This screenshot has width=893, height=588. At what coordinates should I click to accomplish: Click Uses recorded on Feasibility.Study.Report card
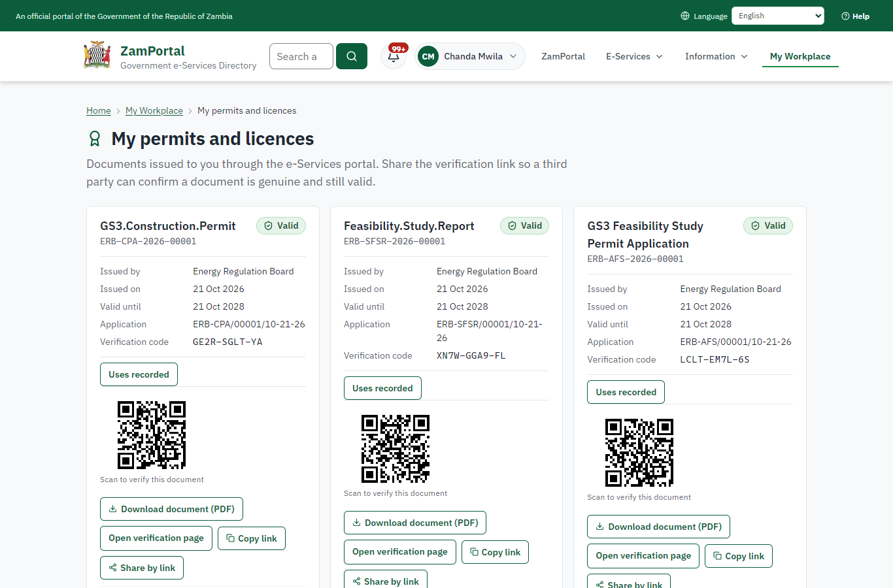(382, 388)
